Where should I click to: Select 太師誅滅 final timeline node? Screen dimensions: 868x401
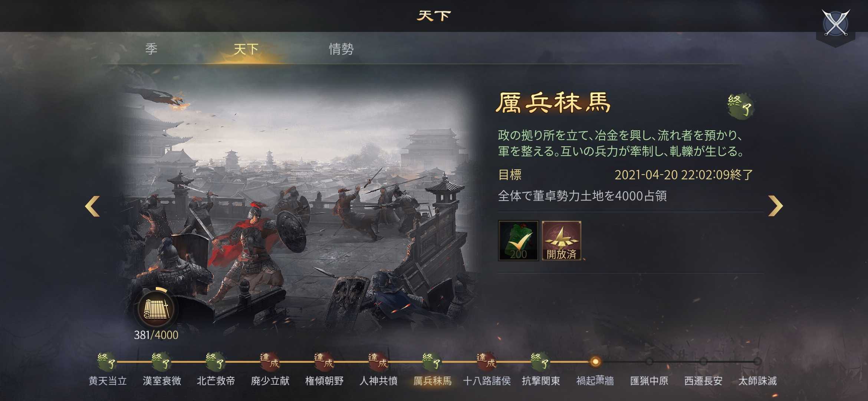pos(757,361)
